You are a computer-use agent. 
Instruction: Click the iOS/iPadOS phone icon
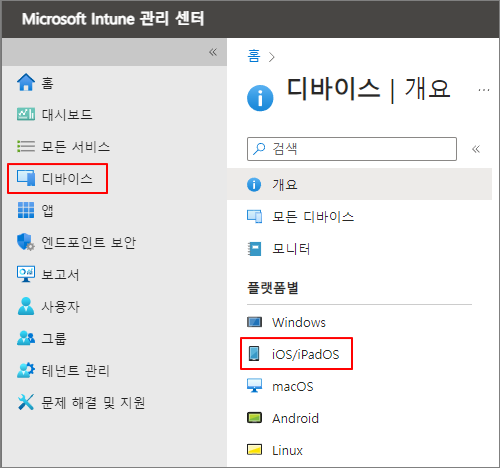tap(254, 353)
